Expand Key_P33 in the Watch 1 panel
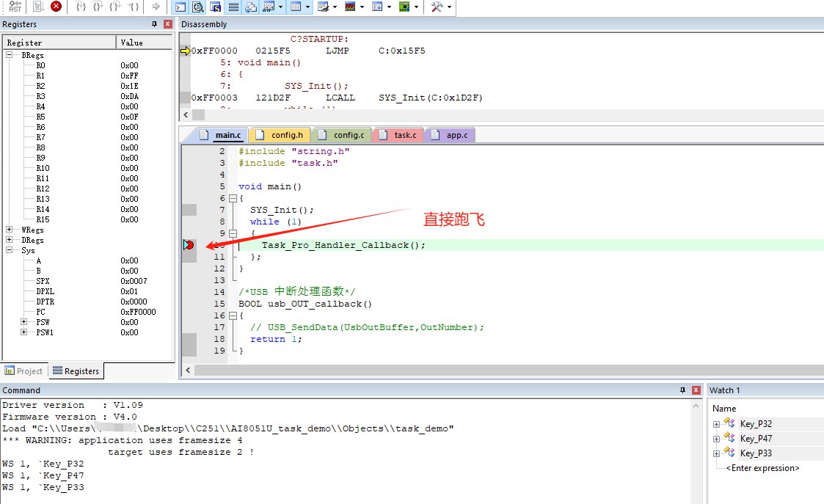Viewport: 824px width, 504px height. click(x=716, y=453)
